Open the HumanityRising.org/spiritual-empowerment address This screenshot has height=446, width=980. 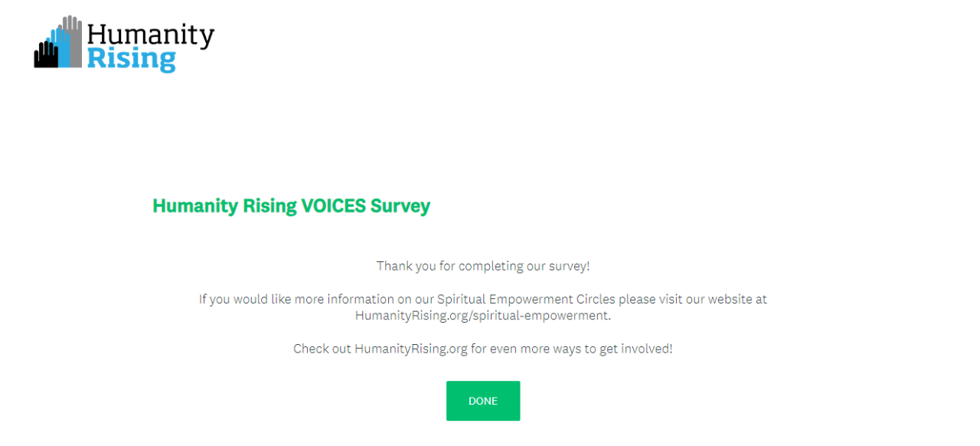(482, 315)
